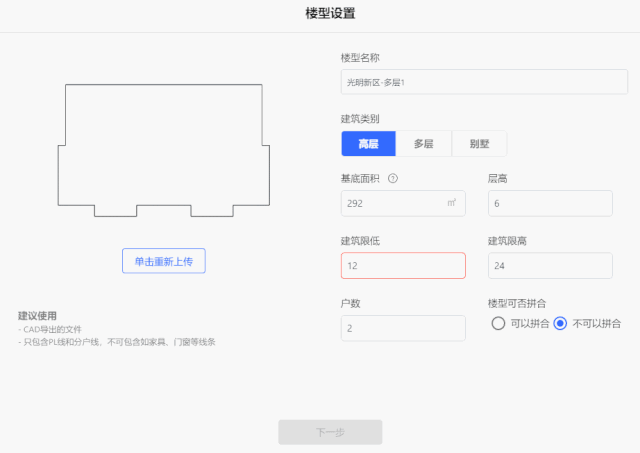This screenshot has height=453, width=640.
Task: Focus the 楼型名称 text field
Action: point(484,82)
